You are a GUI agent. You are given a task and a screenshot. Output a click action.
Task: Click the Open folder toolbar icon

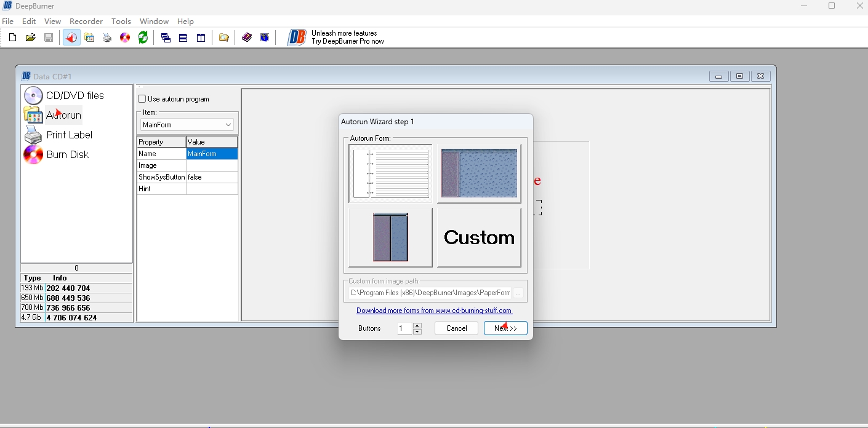30,38
